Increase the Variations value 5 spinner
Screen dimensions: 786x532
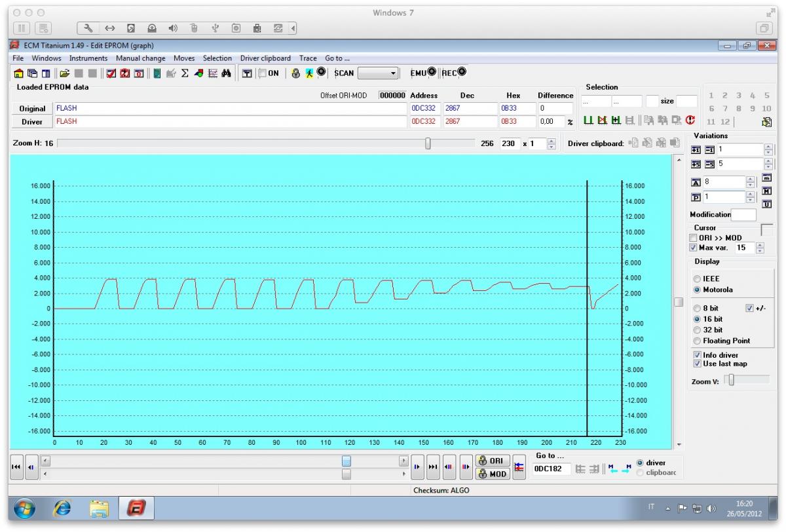click(x=768, y=161)
